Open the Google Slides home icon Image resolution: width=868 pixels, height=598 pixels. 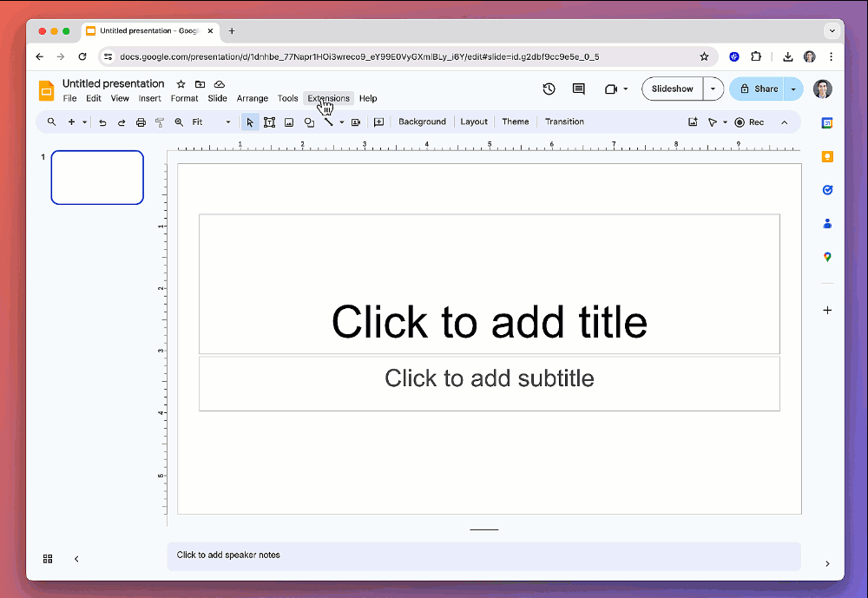(47, 91)
